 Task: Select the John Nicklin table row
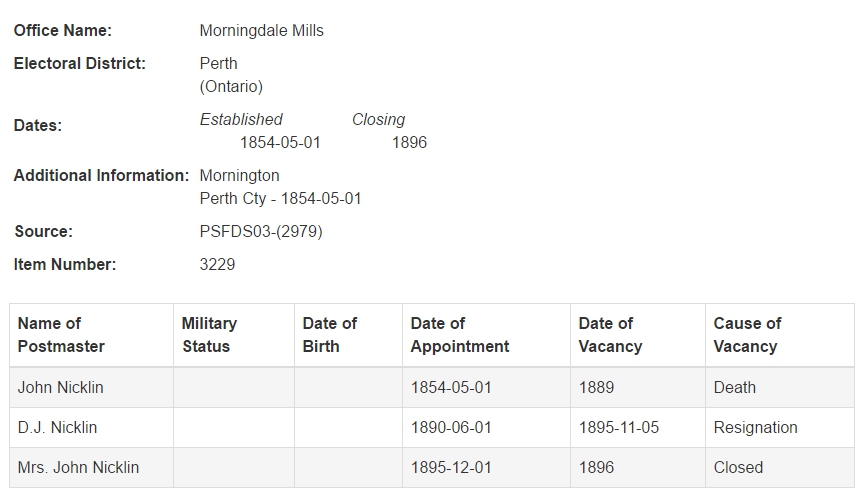(432, 387)
